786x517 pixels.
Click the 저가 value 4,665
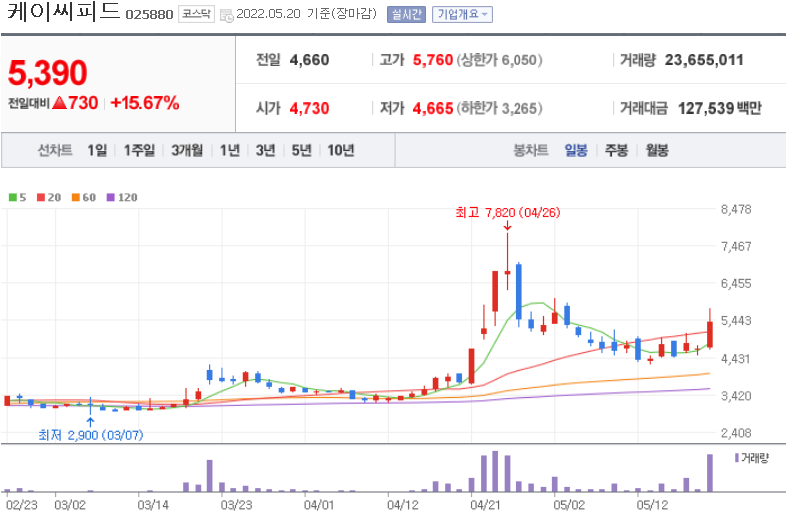(x=433, y=108)
